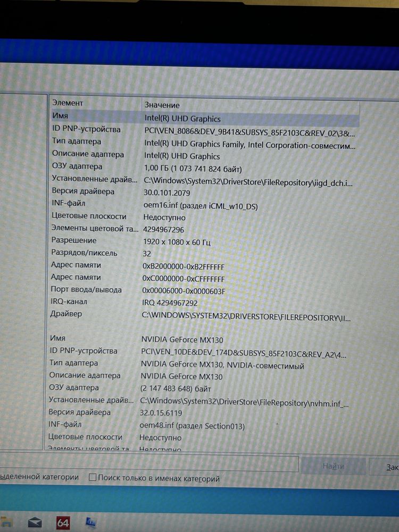Select 'NVIDIA GeForce MX130, NVIDIA-совместимый' value
The width and height of the screenshot is (399, 532).
click(x=222, y=365)
